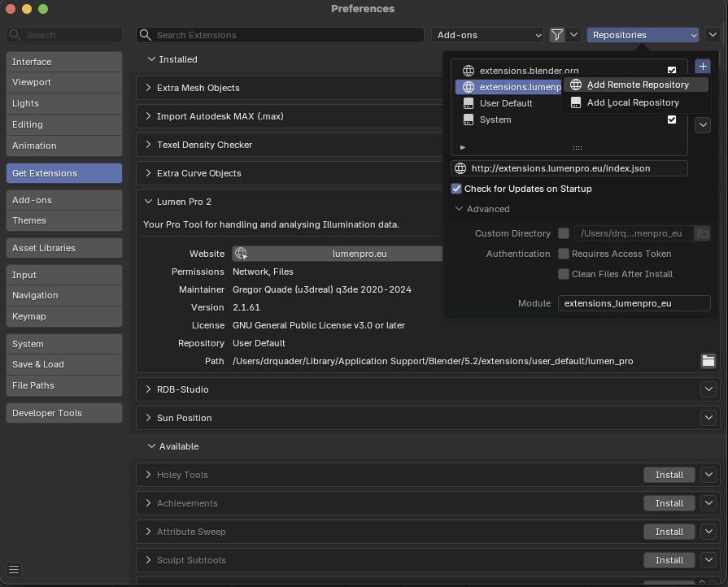The width and height of the screenshot is (728, 587).
Task: Open the Developer Tools preferences tab
Action: pos(64,413)
